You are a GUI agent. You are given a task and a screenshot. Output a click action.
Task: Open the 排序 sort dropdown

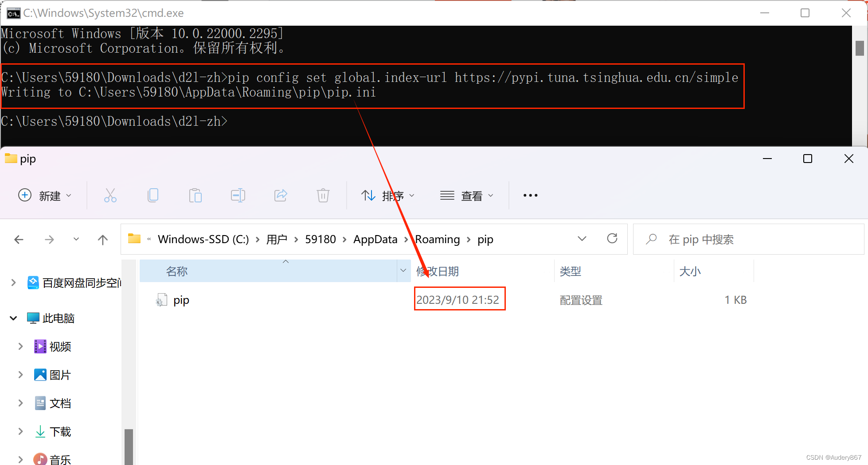tap(388, 195)
